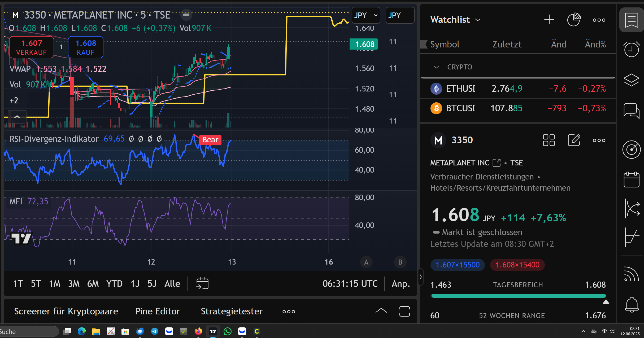Collapse the right side panel arrow

(421, 277)
